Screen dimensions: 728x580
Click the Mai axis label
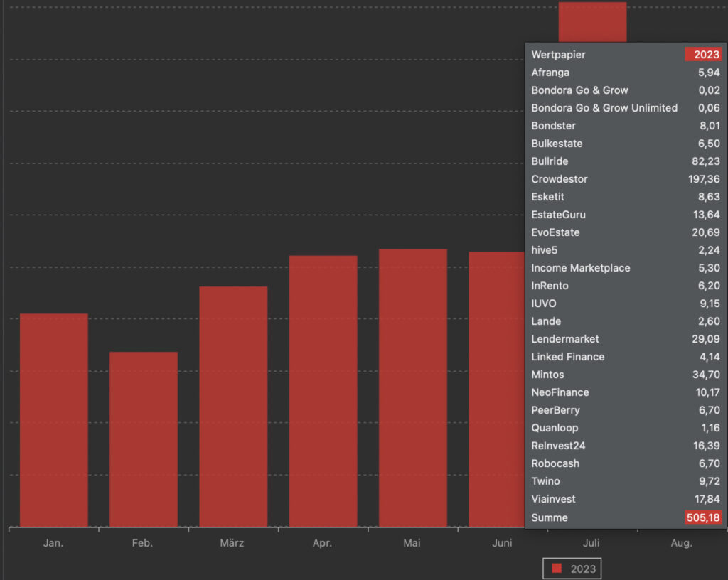(x=412, y=543)
